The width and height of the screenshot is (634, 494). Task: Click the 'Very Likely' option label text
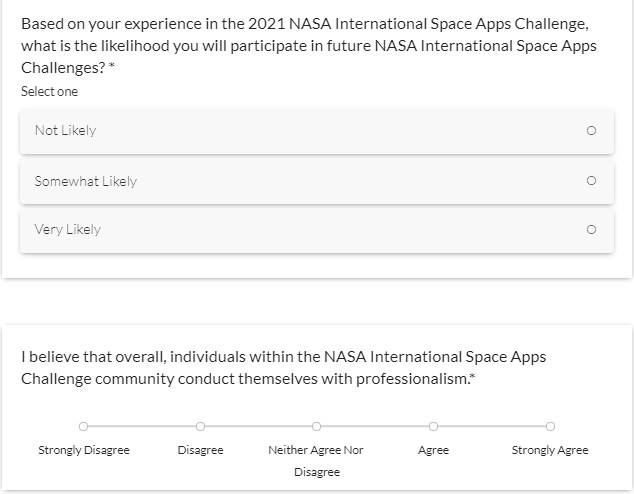tap(67, 230)
